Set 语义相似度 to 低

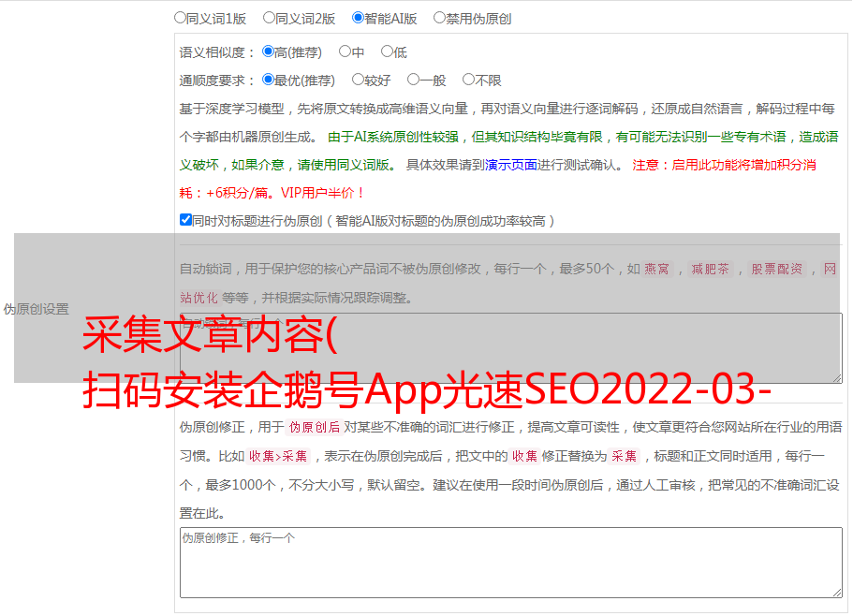pos(387,51)
